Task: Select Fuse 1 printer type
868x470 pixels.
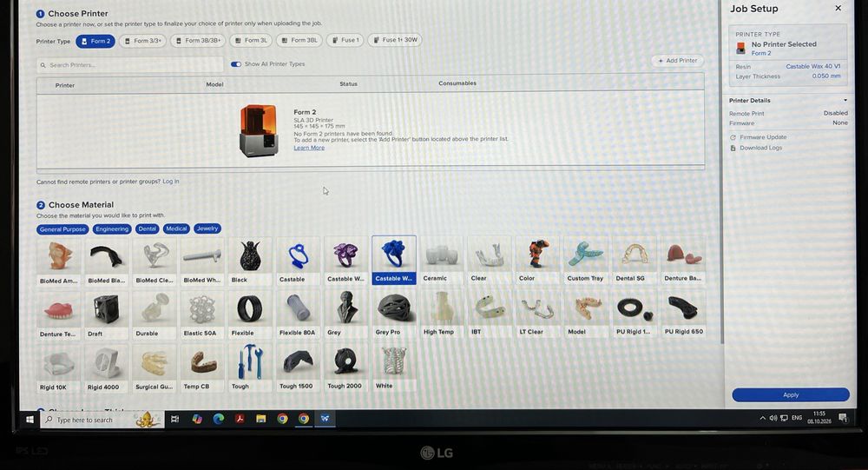Action: coord(345,40)
